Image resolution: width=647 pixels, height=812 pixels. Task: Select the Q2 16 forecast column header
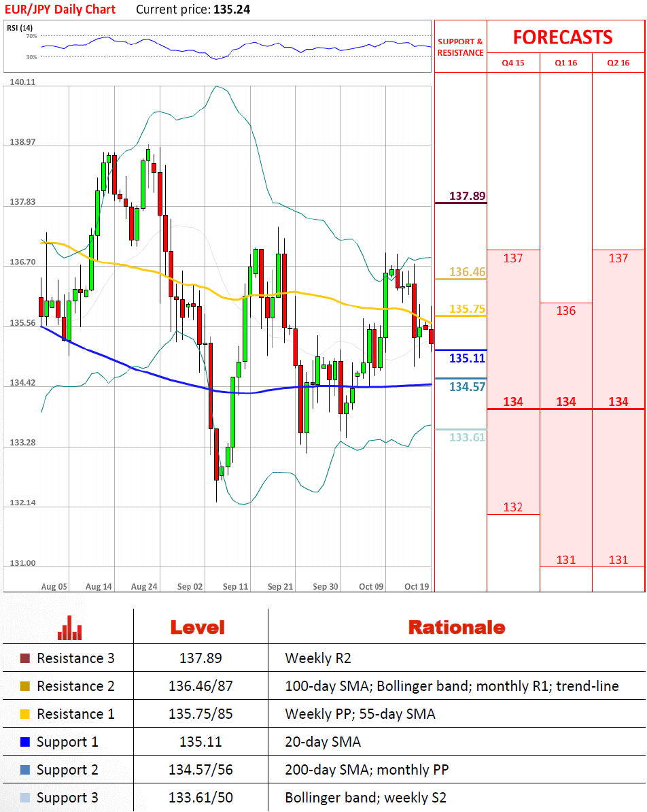point(618,63)
